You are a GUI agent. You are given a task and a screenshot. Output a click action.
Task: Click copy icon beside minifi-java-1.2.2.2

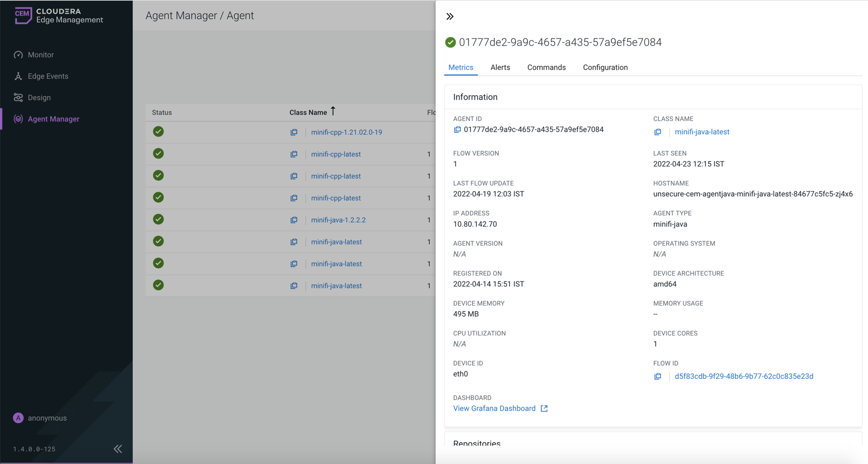coord(294,220)
